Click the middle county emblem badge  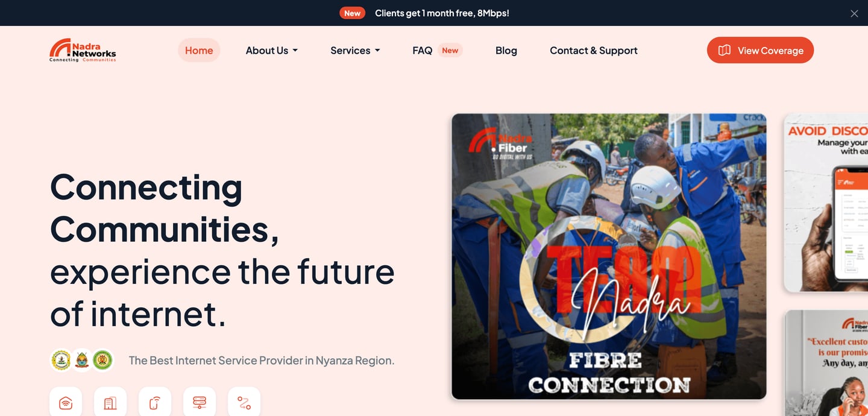(82, 361)
